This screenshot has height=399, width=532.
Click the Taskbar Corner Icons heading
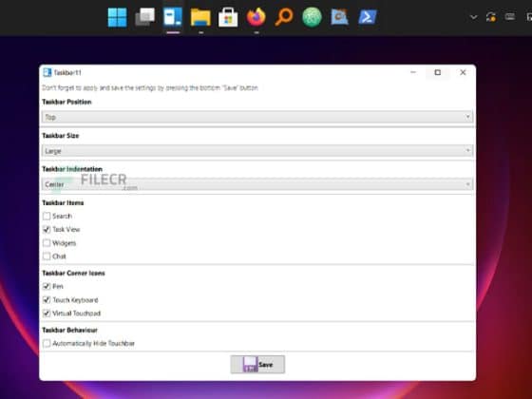point(73,274)
